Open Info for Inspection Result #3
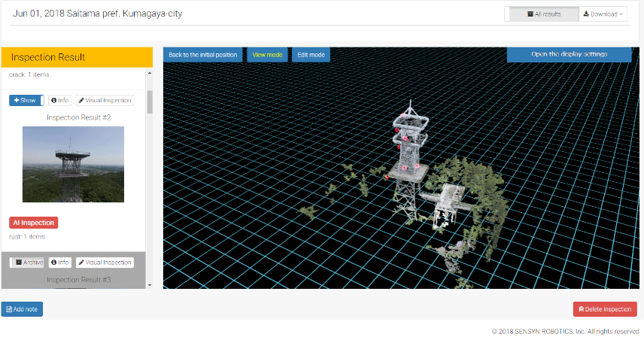This screenshot has width=644, height=340. click(60, 263)
